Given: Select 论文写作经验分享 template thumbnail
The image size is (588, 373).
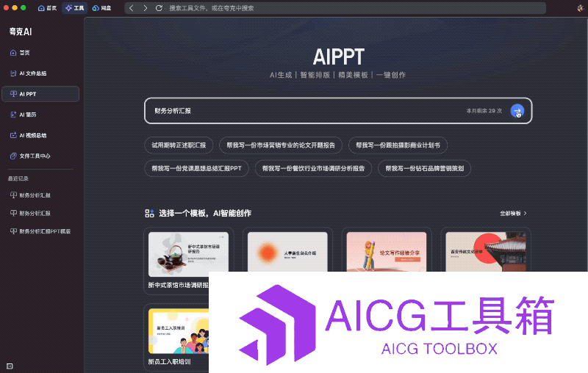Looking at the screenshot, I should click(387, 252).
